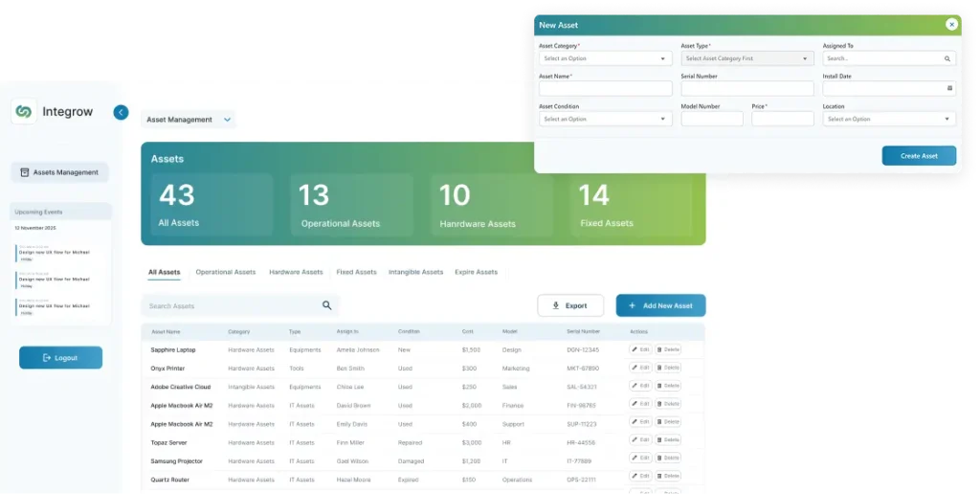Delete the Onyx Printer asset row

[x=668, y=368]
